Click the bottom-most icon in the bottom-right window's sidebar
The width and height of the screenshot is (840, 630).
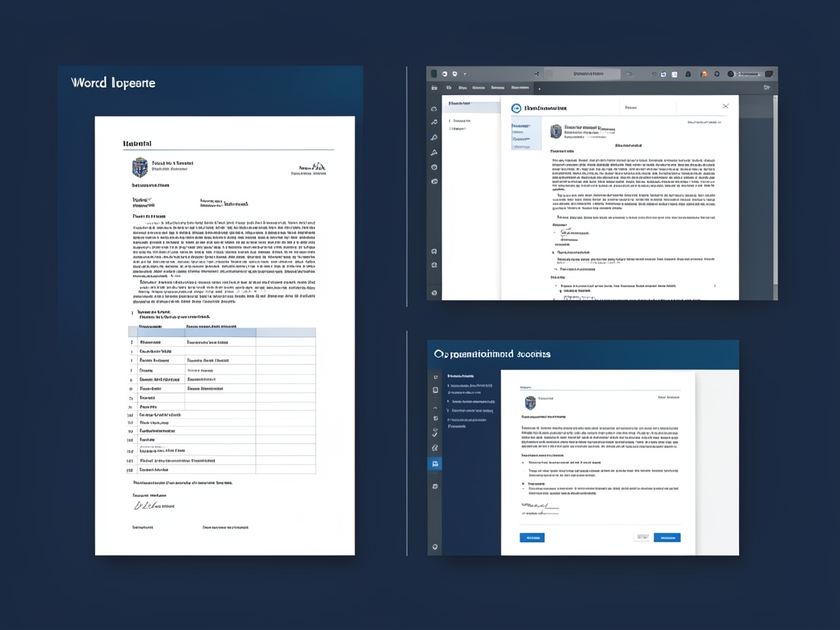[435, 546]
